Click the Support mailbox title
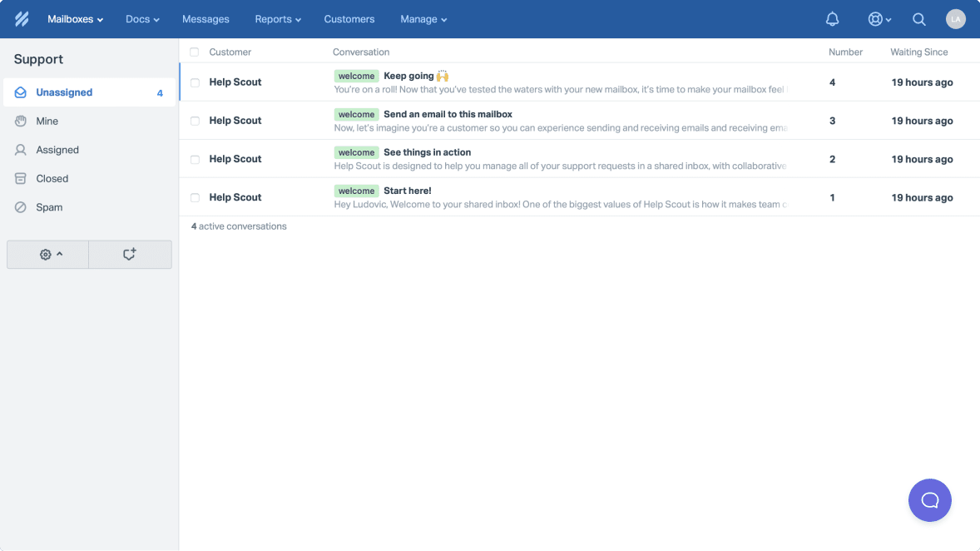980x551 pixels. pyautogui.click(x=39, y=59)
